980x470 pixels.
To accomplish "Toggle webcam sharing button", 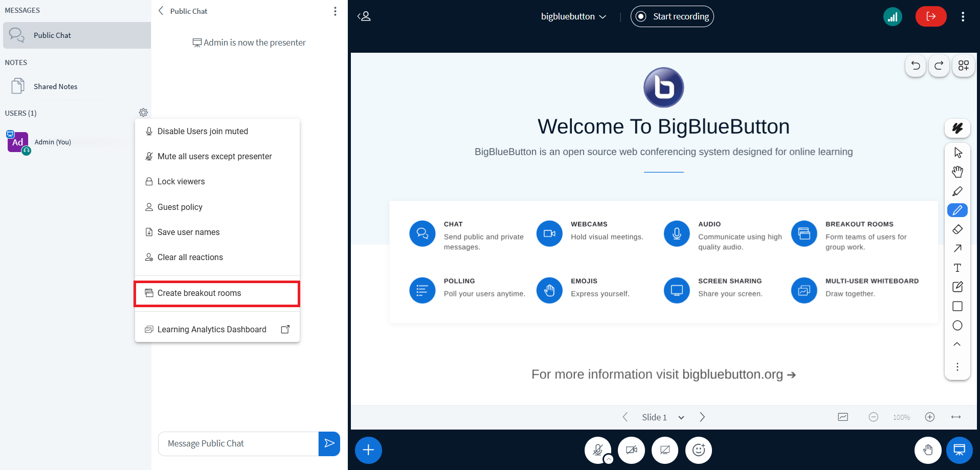I will [632, 450].
